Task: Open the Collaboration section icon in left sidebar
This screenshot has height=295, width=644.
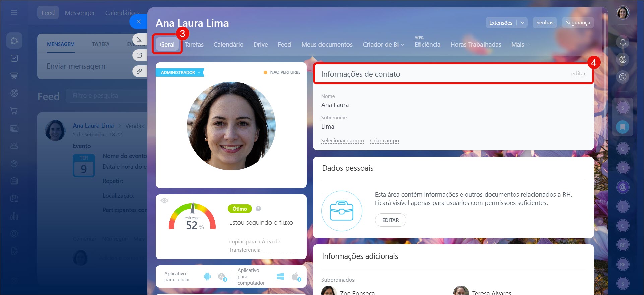Action: coord(14,41)
